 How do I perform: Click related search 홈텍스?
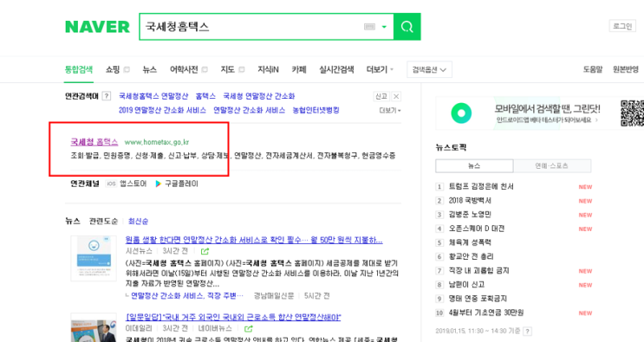pos(205,96)
